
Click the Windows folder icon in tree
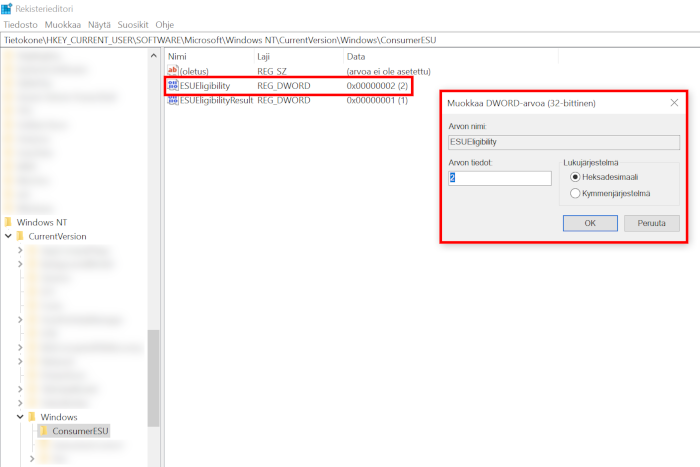[32, 417]
